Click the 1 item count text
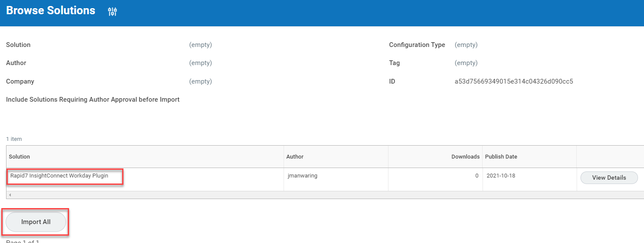The width and height of the screenshot is (644, 243). coord(14,139)
